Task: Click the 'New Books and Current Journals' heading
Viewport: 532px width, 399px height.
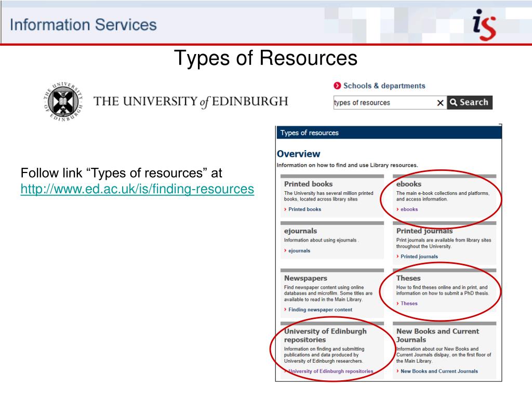Action: coord(437,335)
